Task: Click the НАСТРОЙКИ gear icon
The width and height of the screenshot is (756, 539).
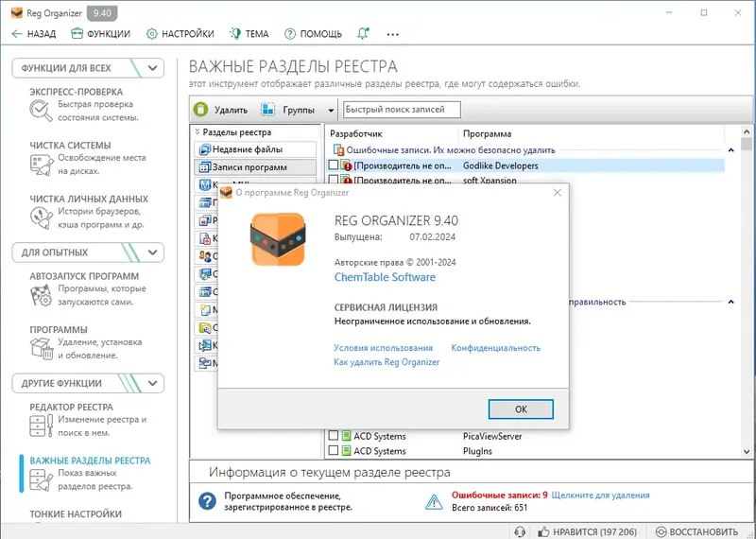Action: point(152,34)
